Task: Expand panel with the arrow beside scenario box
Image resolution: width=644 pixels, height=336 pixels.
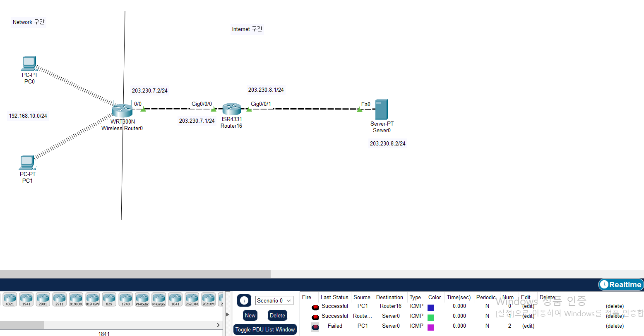Action: click(x=227, y=315)
